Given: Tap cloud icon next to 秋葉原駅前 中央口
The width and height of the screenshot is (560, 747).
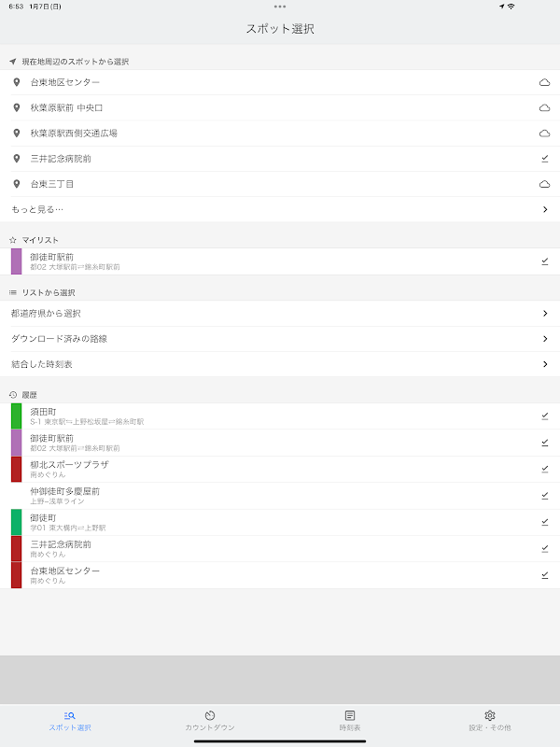Looking at the screenshot, I should point(544,107).
